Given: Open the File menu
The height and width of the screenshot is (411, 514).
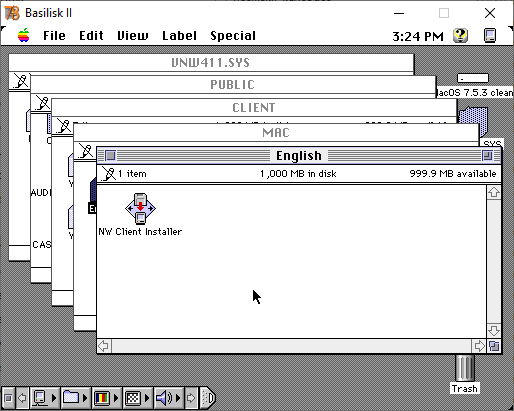Looking at the screenshot, I should [x=54, y=36].
